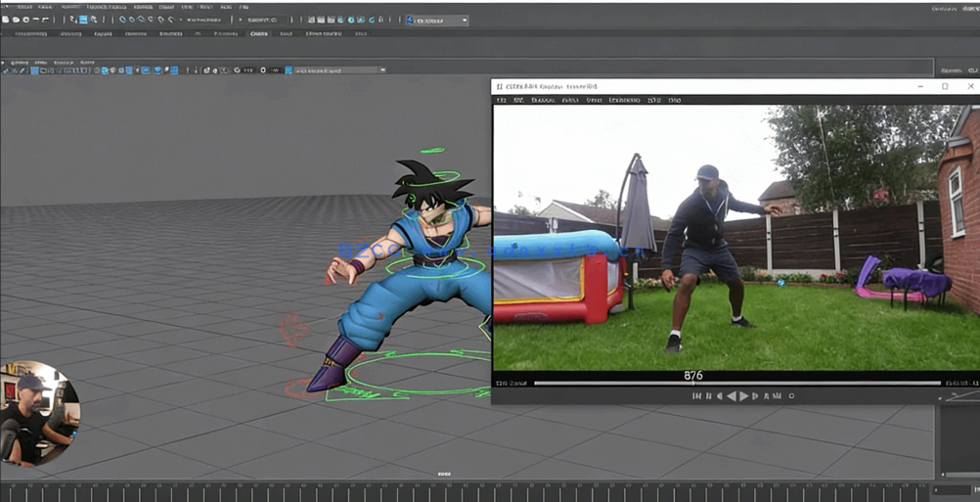Image resolution: width=980 pixels, height=502 pixels.
Task: Click the new scene icon in Maya's toolbar
Action: 6,20
